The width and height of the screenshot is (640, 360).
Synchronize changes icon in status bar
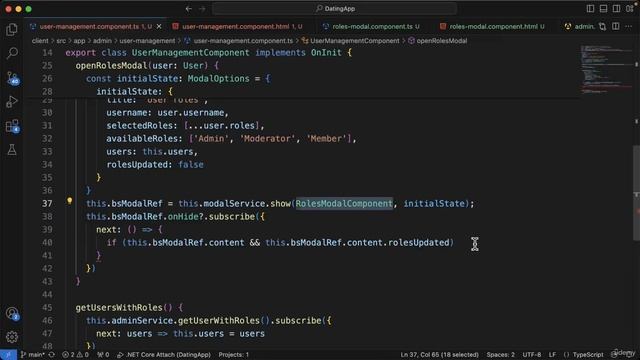[52, 355]
